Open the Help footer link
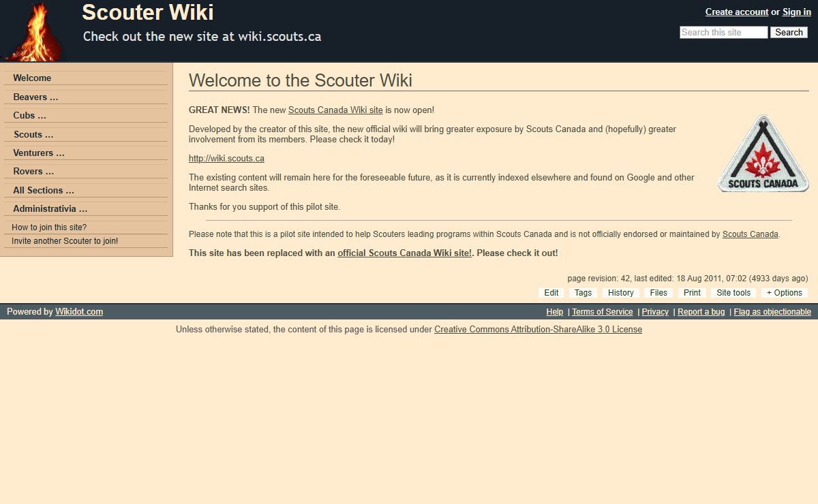818x504 pixels. click(555, 312)
